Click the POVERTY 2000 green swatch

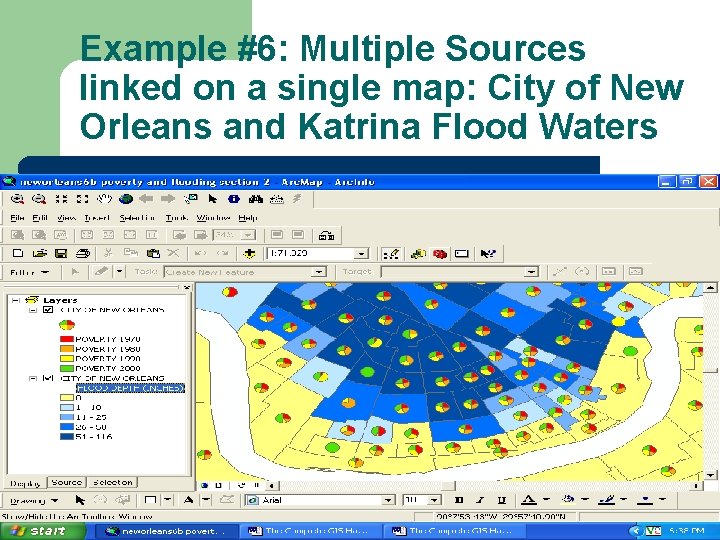coord(67,368)
